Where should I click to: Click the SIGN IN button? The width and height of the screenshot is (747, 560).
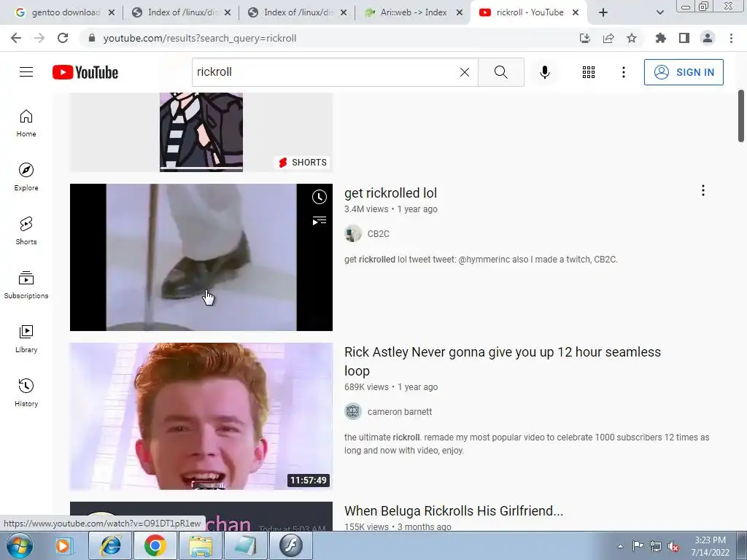point(684,72)
